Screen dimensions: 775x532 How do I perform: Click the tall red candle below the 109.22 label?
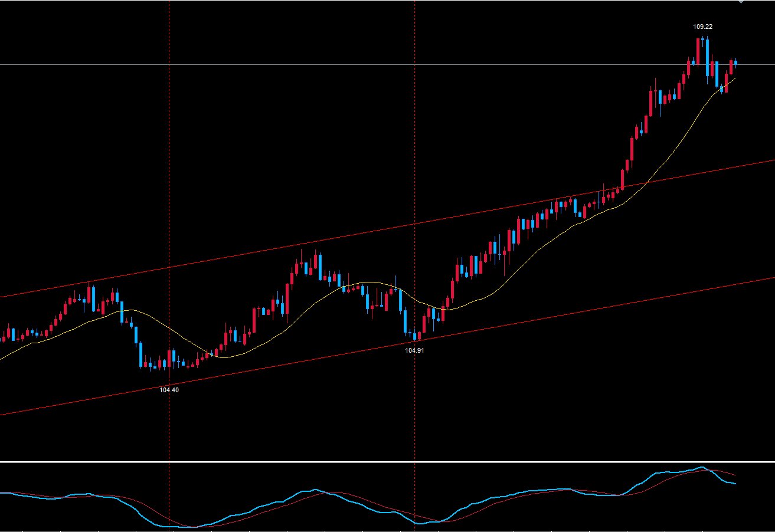pyautogui.click(x=698, y=51)
